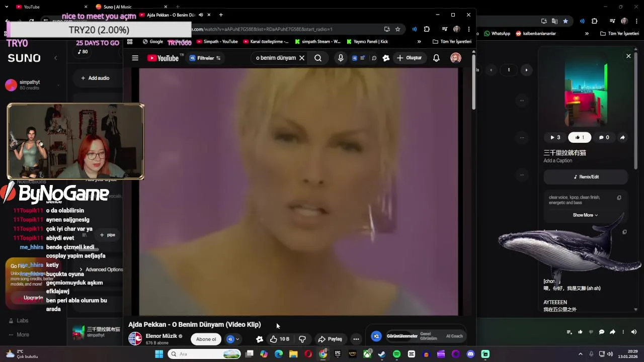The width and height of the screenshot is (644, 362).
Task: Open the Oluştur create menu
Action: [409, 58]
